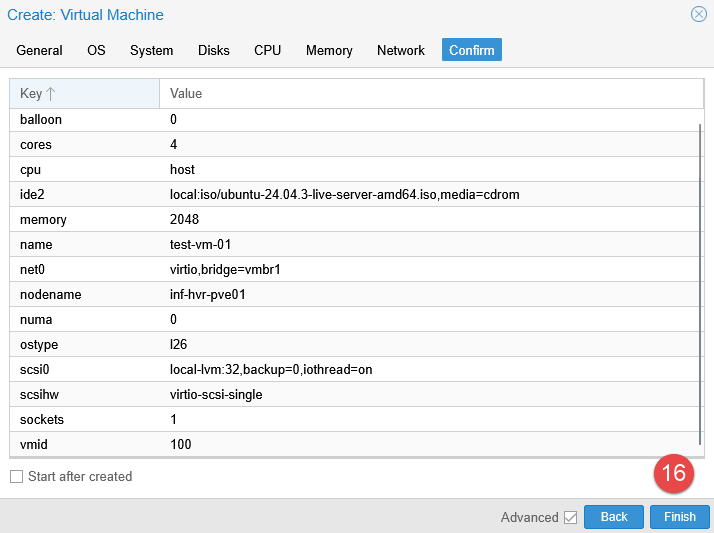Image resolution: width=714 pixels, height=533 pixels.
Task: Select the Confirm tab
Action: click(472, 50)
